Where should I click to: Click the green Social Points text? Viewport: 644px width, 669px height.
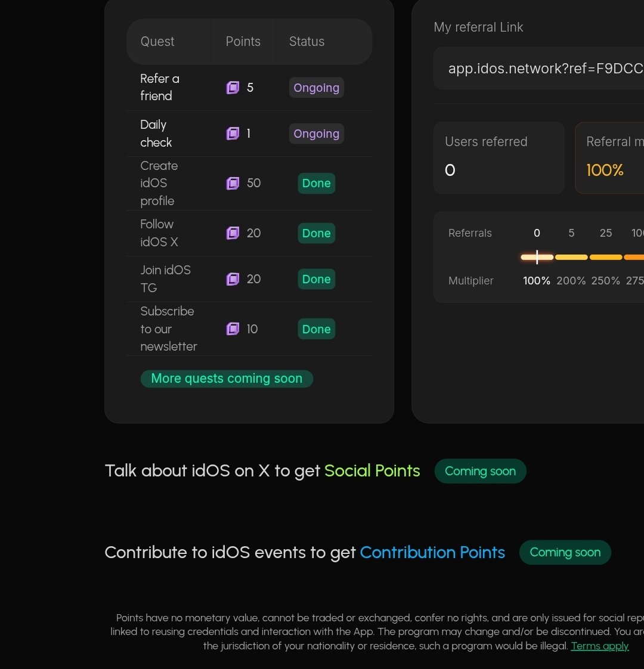[372, 470]
